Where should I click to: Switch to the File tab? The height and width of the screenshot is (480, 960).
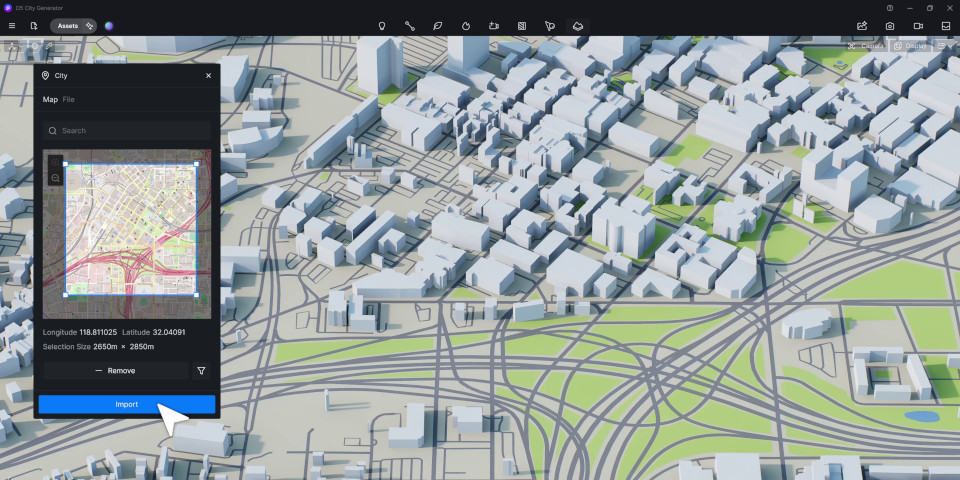pyautogui.click(x=69, y=99)
